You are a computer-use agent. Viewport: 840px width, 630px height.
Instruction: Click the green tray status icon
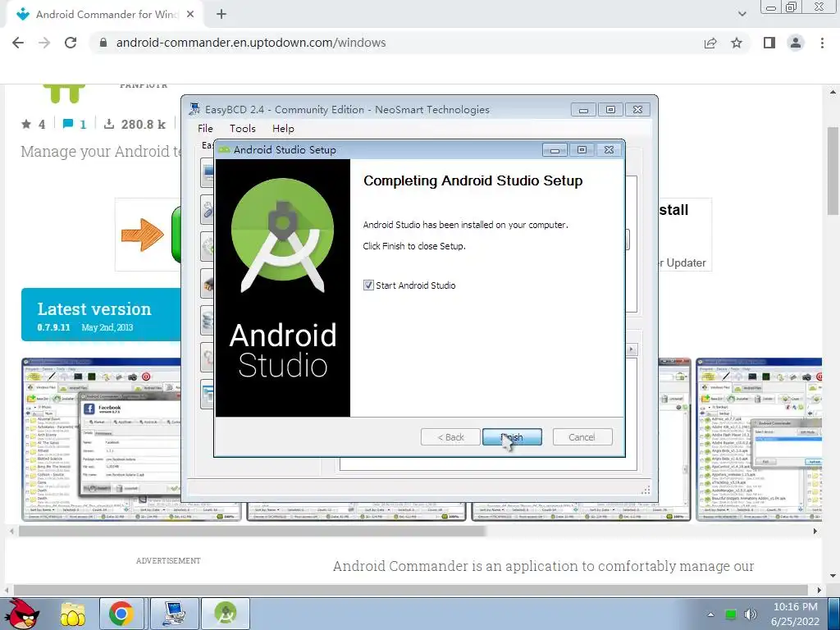click(730, 614)
